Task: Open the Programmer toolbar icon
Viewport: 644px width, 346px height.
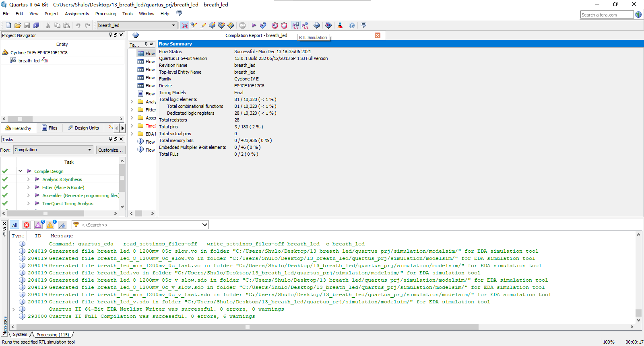Action: tap(328, 25)
